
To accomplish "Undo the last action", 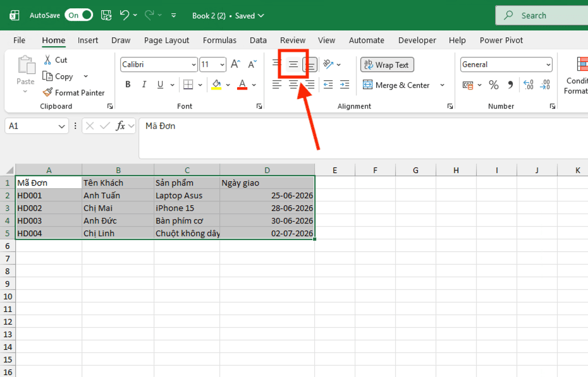I will click(x=124, y=15).
